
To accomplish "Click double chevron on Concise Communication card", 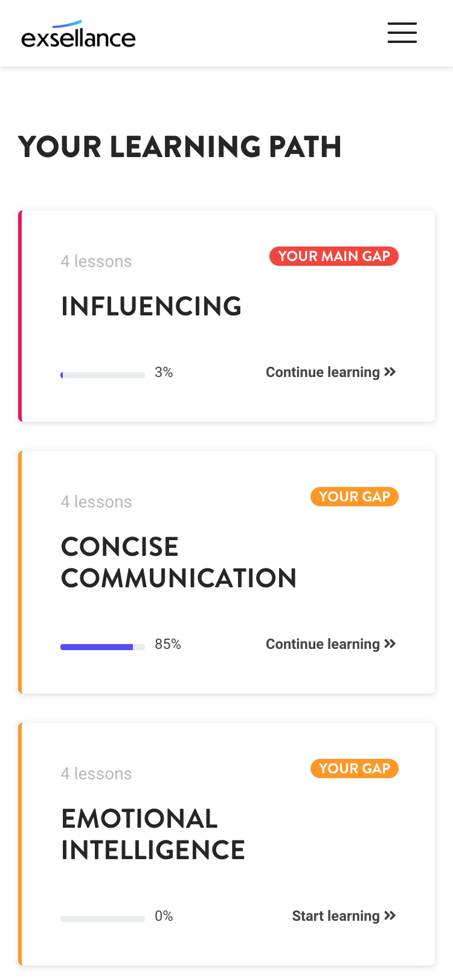I will click(x=390, y=644).
